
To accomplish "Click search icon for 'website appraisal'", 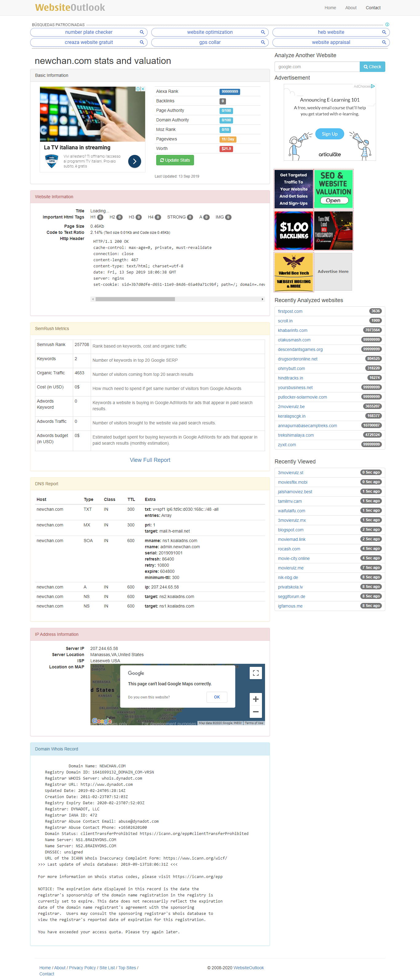I will [384, 42].
